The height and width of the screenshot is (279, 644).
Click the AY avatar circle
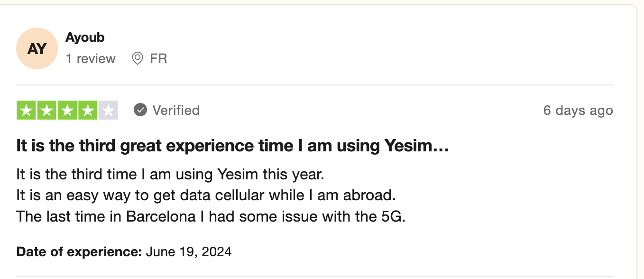37,48
